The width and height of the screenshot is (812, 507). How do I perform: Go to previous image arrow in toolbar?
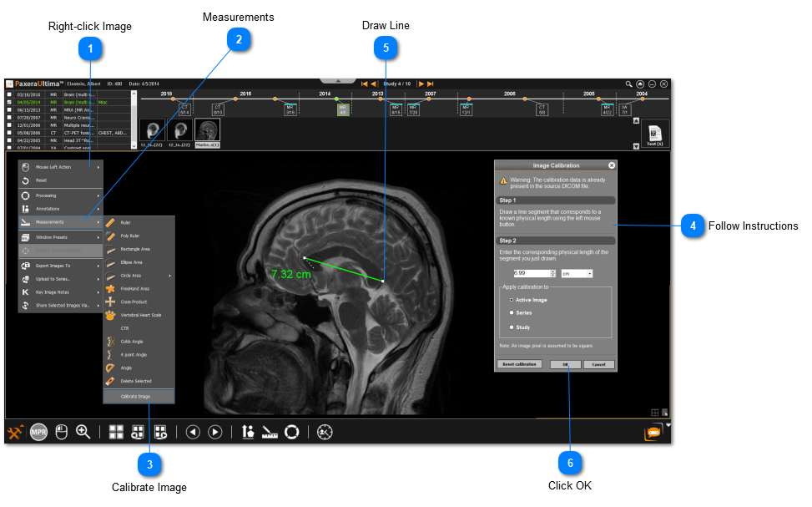point(193,432)
